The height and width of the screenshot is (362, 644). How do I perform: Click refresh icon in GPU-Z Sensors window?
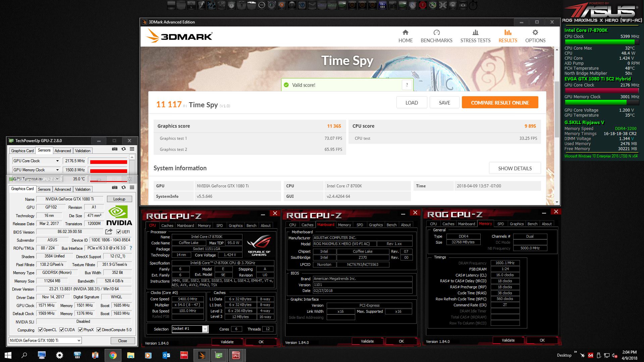(123, 149)
